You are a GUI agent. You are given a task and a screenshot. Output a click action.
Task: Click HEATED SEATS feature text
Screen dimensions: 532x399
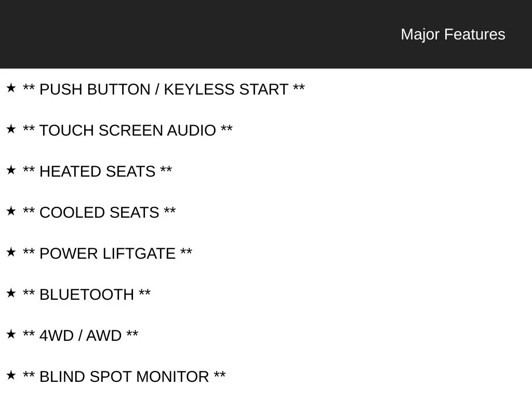97,171
